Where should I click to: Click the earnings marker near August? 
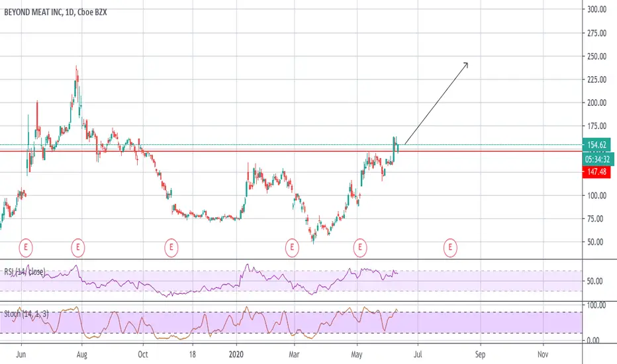click(x=78, y=248)
